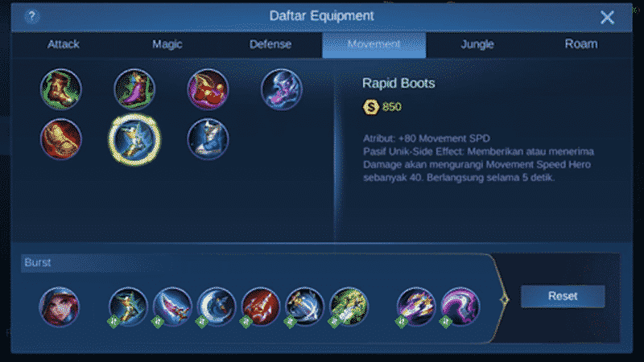The width and height of the screenshot is (644, 362).
Task: Open the hero portrait in Burst build
Action: 59,306
